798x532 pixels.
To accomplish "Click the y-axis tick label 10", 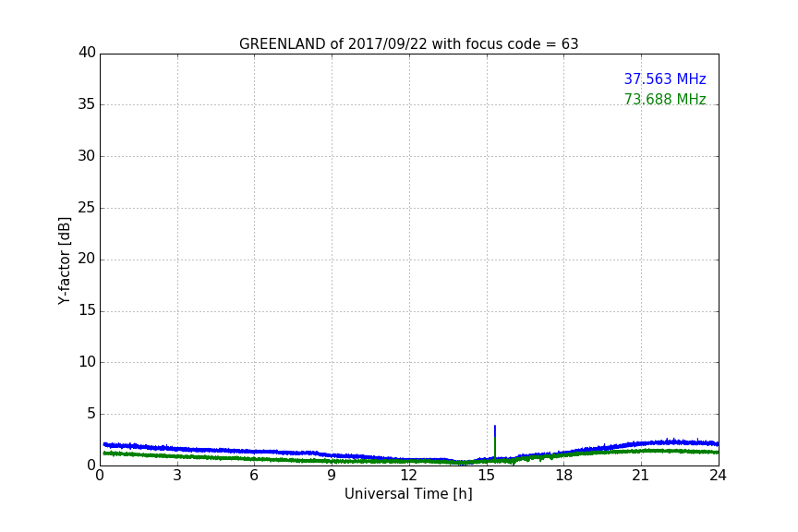I will tap(87, 362).
